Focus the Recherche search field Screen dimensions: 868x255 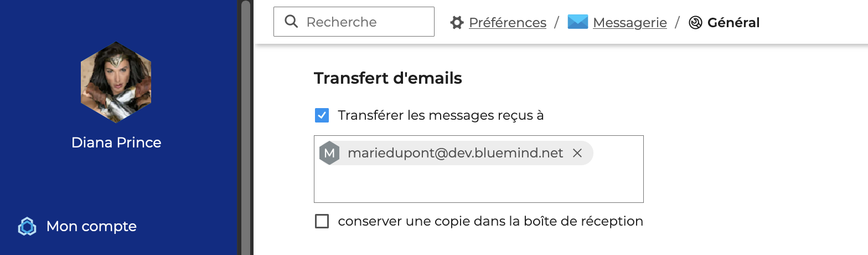click(365, 22)
